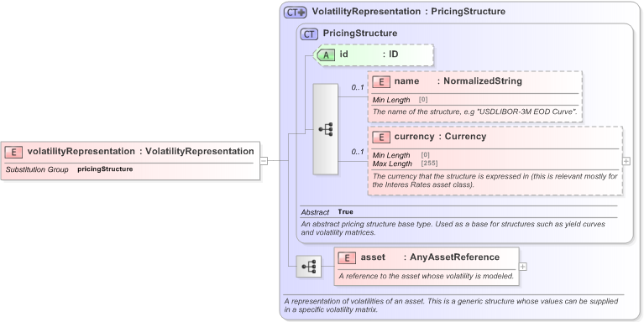Select the 'PricingStructure' complex type title

360,34
